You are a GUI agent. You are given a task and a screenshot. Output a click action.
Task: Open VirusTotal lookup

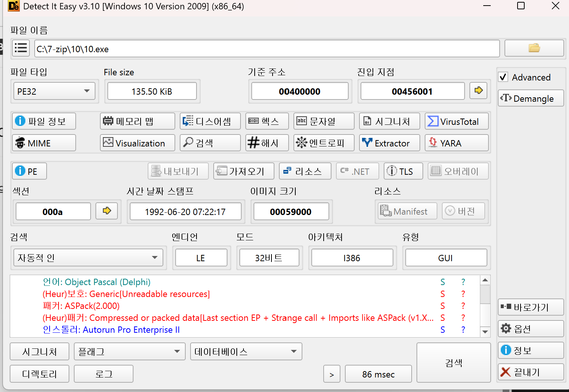tap(457, 121)
